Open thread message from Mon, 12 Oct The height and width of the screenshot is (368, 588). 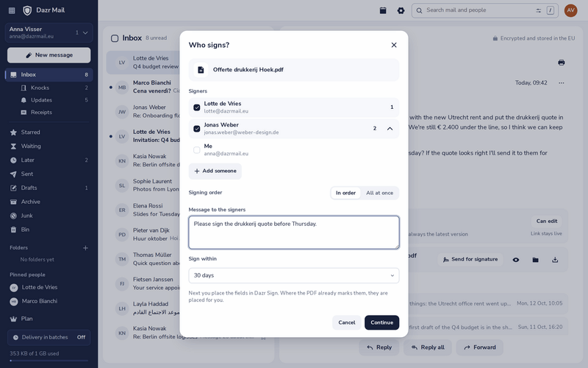pos(487,303)
